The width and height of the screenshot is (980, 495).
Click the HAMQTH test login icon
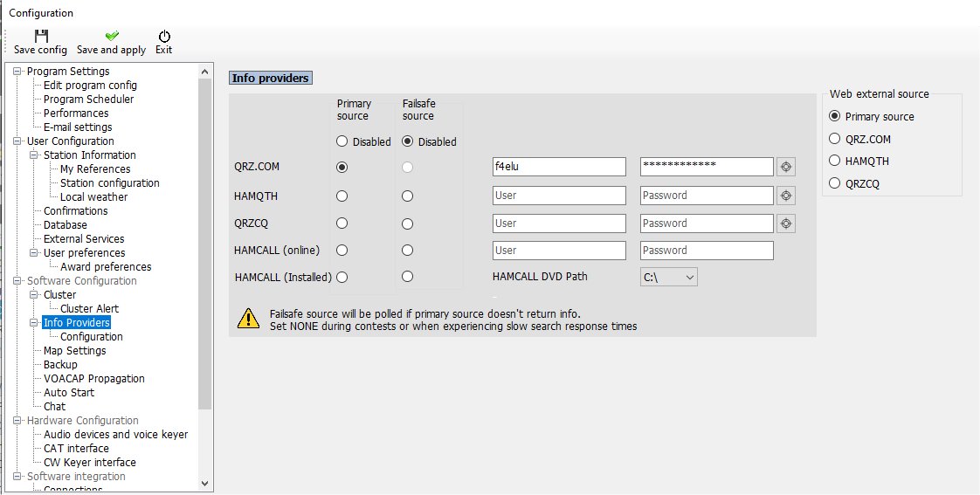point(786,196)
